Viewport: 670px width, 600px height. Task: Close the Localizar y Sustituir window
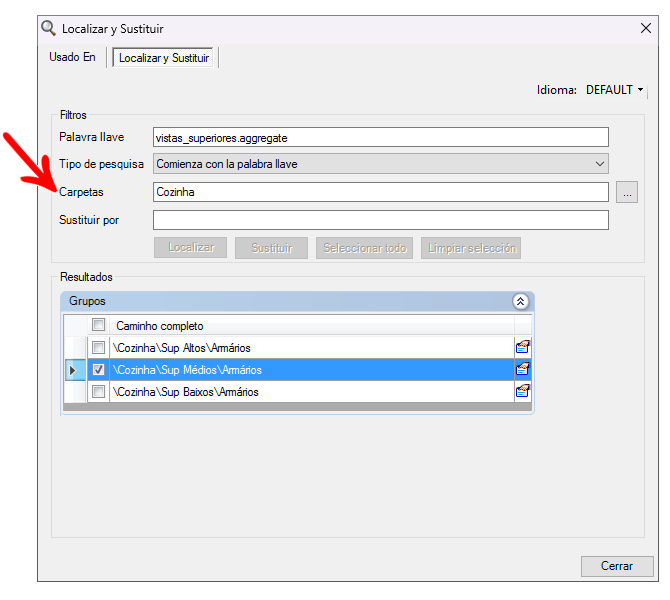(x=646, y=29)
